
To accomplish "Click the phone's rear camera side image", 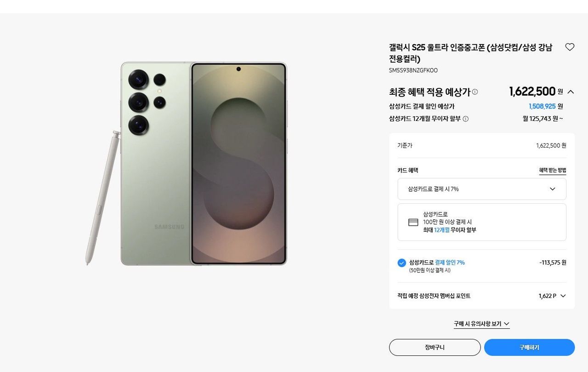I will tap(155, 164).
